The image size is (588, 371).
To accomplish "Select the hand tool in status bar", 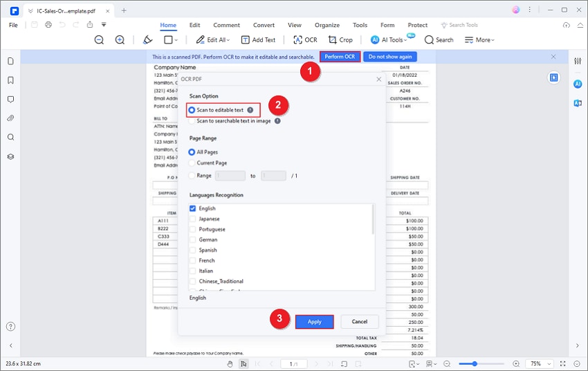I will coord(230,364).
